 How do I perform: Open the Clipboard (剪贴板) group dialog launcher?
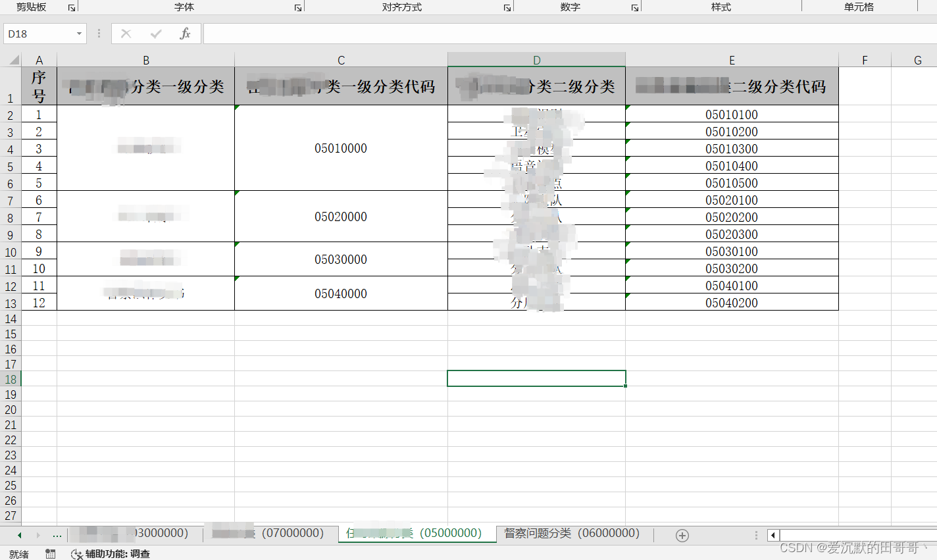(x=71, y=7)
